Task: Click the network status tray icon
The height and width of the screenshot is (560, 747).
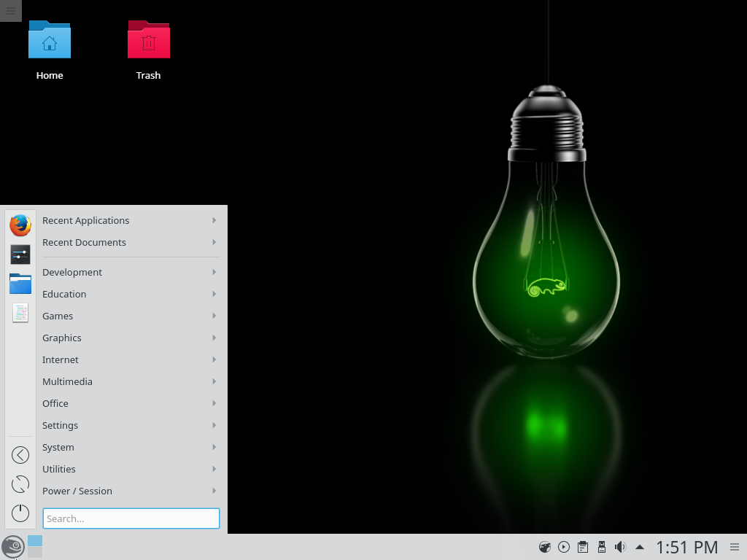Action: click(x=544, y=546)
